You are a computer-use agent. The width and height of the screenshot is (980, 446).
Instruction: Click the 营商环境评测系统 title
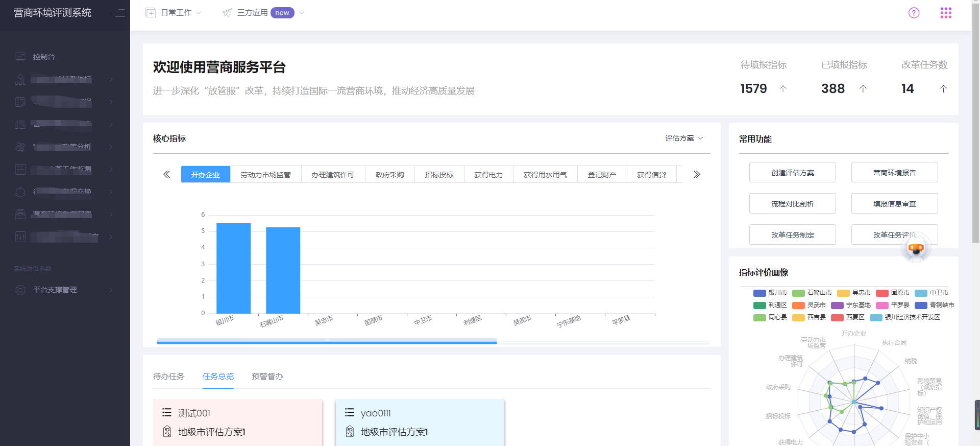[53, 13]
